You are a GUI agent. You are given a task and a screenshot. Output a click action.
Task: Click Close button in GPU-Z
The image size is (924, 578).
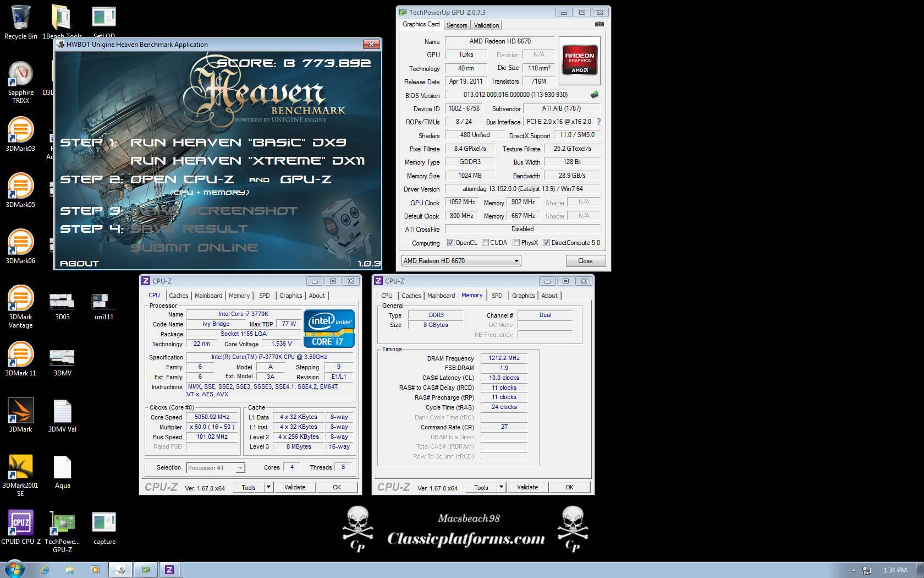pos(585,261)
